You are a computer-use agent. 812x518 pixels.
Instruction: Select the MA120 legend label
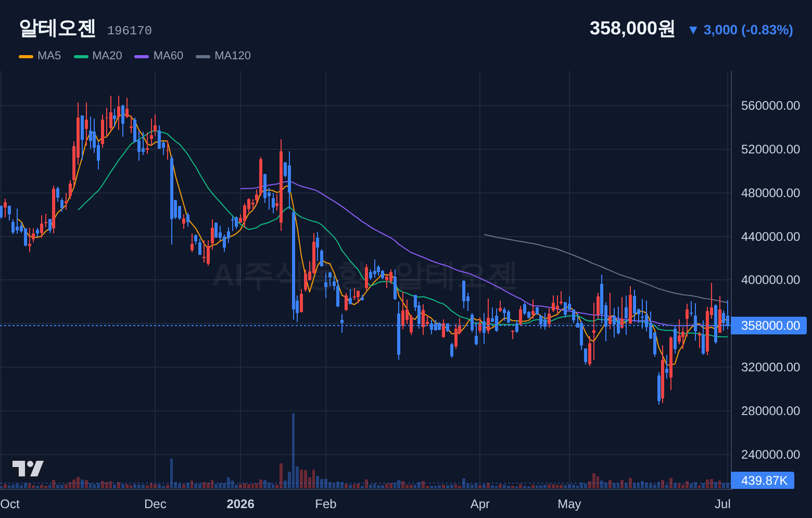click(x=233, y=56)
